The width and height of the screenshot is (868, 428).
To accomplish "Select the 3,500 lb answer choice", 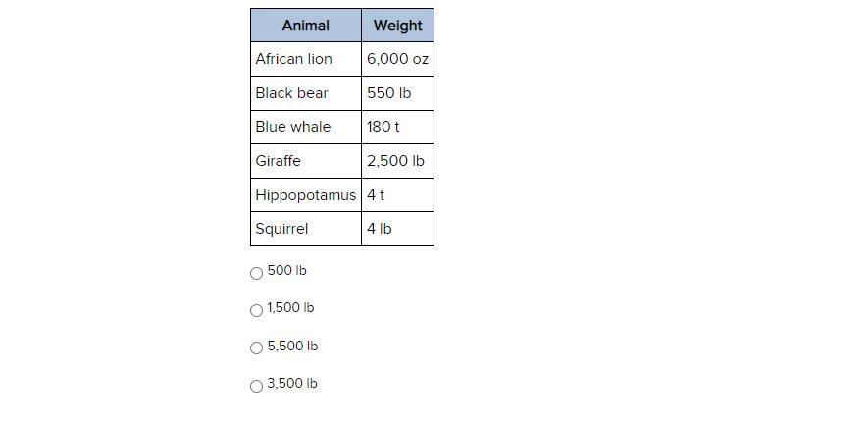I will (257, 386).
